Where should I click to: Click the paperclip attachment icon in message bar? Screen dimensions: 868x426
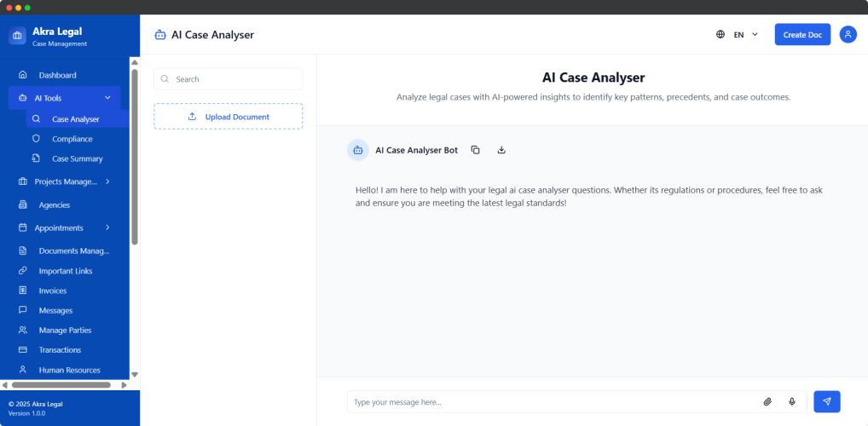coord(767,402)
